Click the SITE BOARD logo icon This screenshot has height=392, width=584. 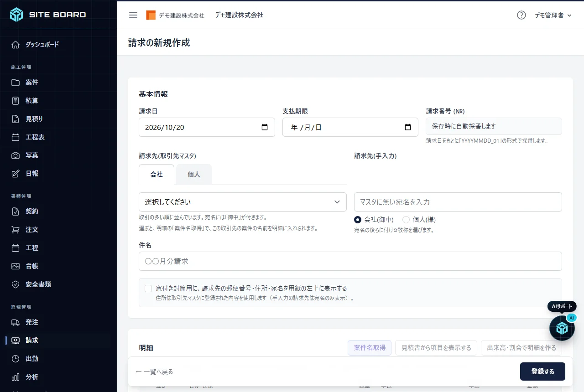click(x=16, y=15)
